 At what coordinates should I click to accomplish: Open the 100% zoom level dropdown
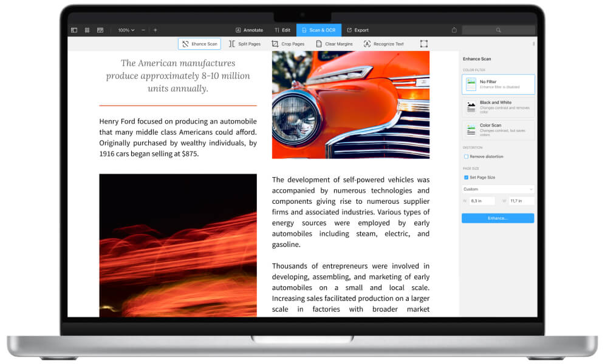pyautogui.click(x=126, y=30)
